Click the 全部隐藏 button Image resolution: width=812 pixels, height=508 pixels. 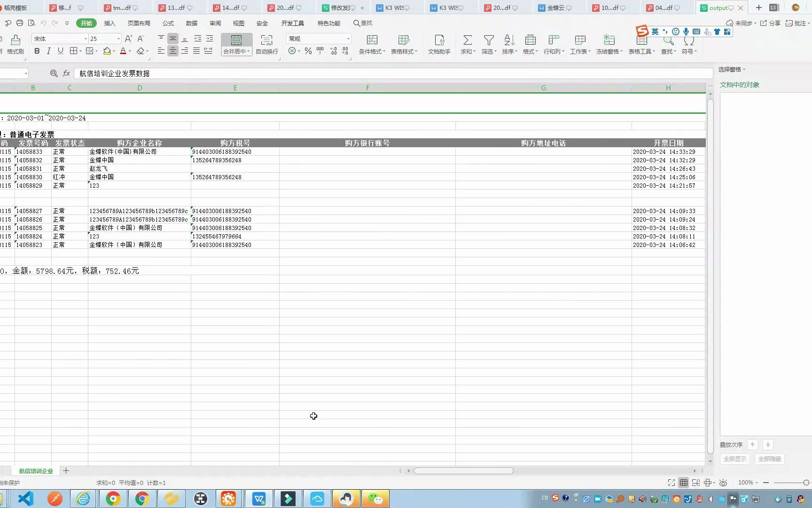[770, 459]
